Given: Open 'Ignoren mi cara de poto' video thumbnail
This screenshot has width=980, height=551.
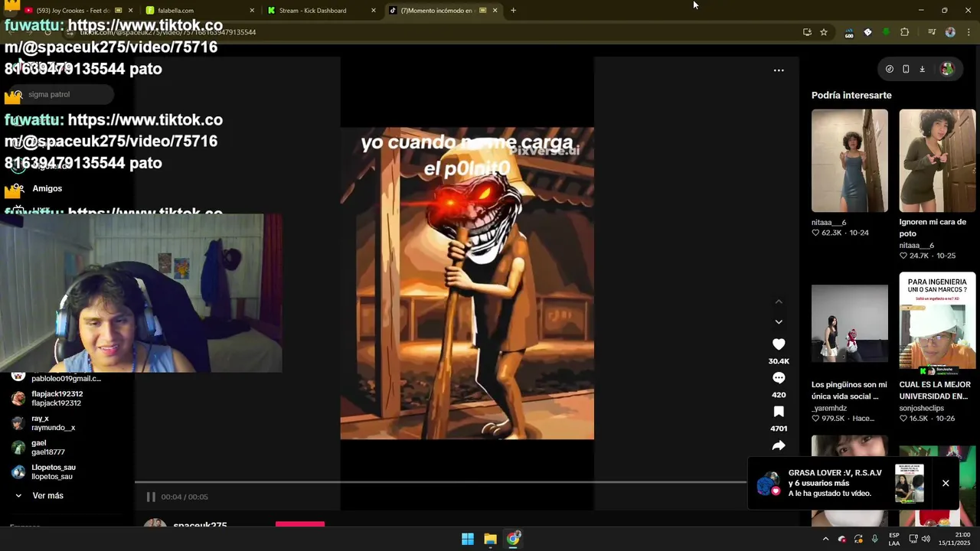Looking at the screenshot, I should [937, 161].
